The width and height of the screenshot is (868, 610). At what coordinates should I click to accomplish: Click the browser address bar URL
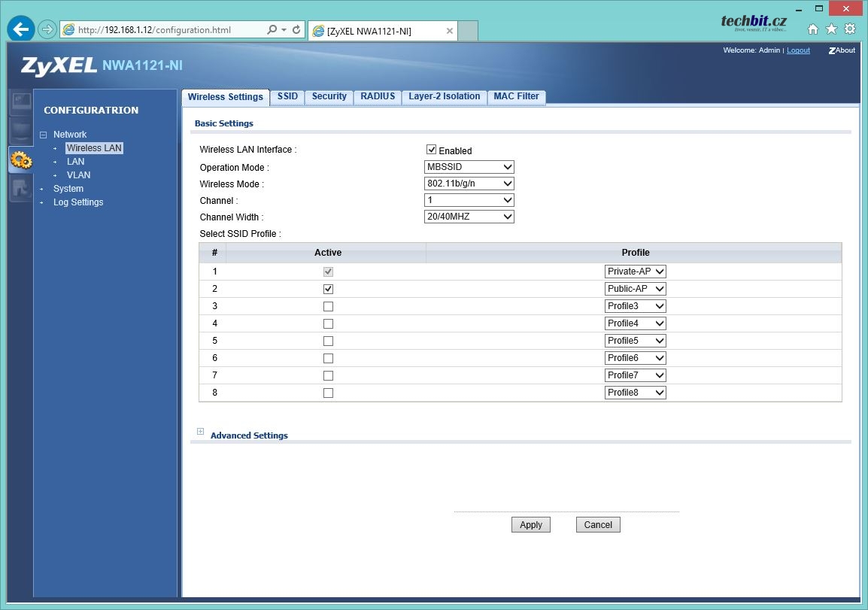(154, 30)
